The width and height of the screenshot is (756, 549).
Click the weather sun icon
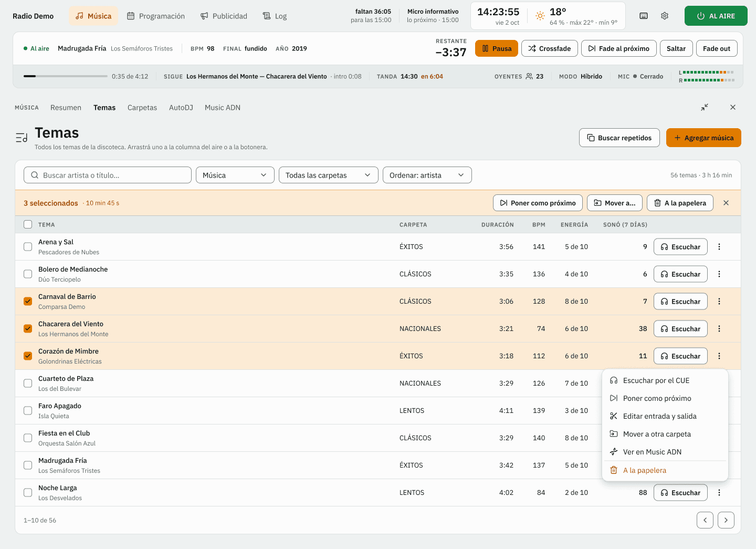540,16
